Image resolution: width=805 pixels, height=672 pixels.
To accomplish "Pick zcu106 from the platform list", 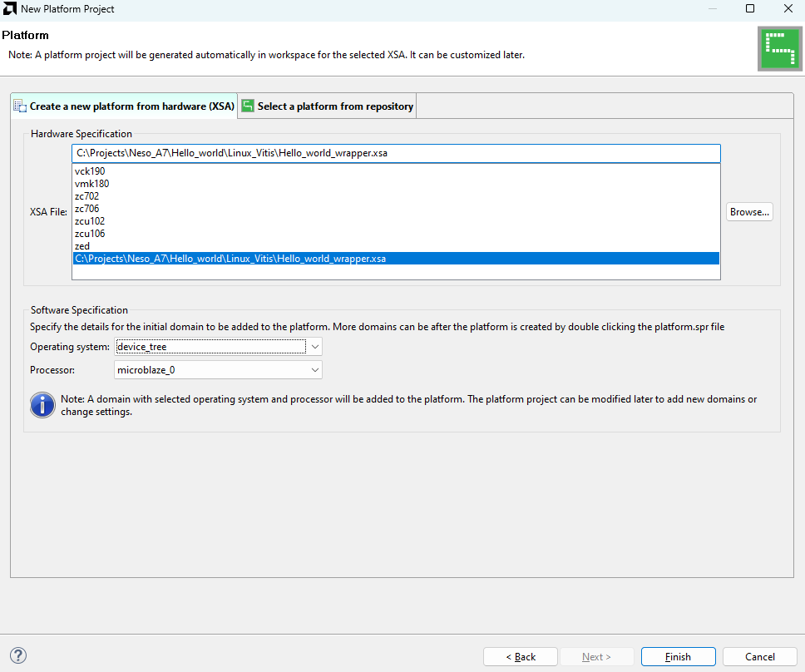I will [90, 234].
